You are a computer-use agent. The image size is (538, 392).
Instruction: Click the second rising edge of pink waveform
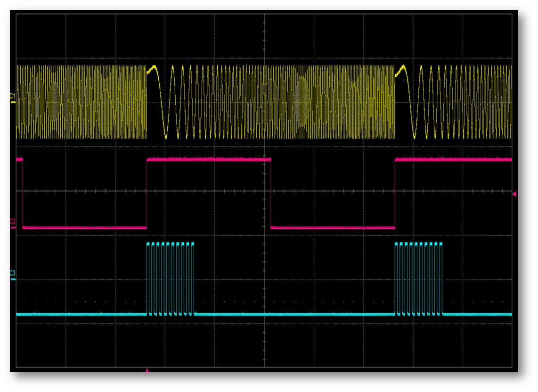pos(395,193)
